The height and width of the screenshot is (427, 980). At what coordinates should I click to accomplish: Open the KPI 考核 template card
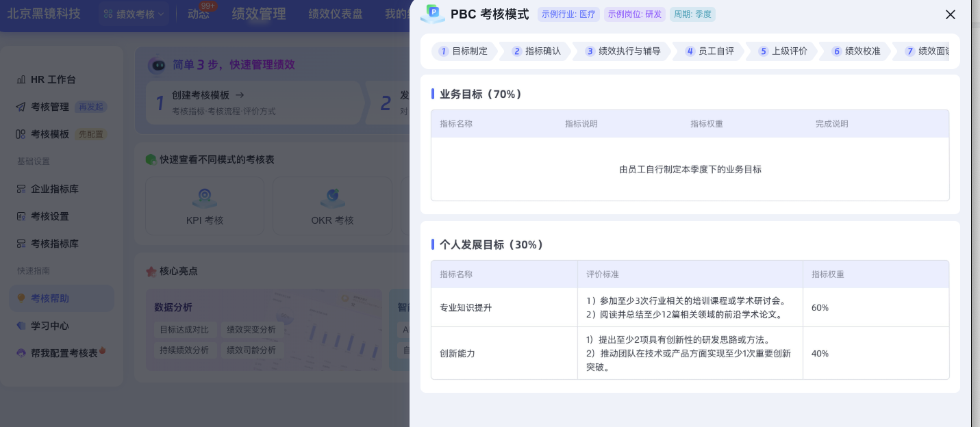tap(205, 207)
